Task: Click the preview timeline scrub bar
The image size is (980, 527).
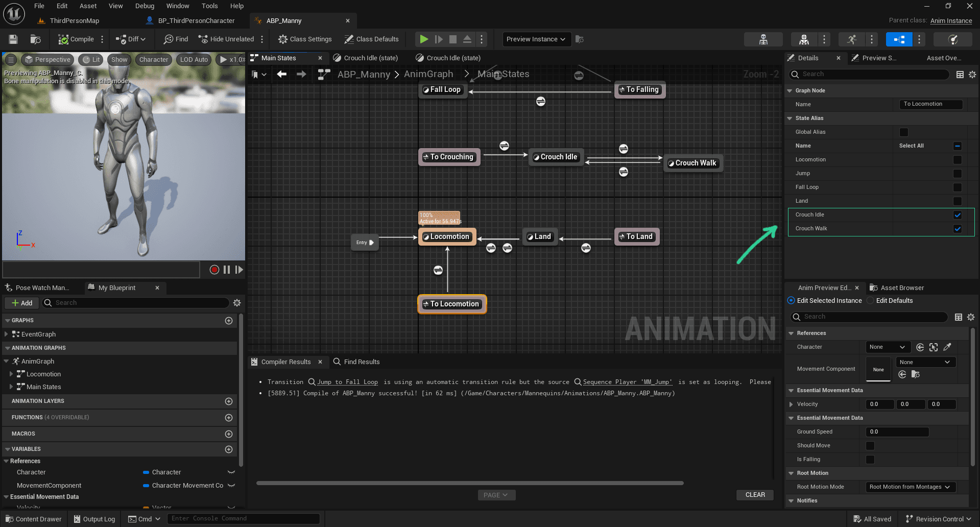Action: tap(101, 270)
